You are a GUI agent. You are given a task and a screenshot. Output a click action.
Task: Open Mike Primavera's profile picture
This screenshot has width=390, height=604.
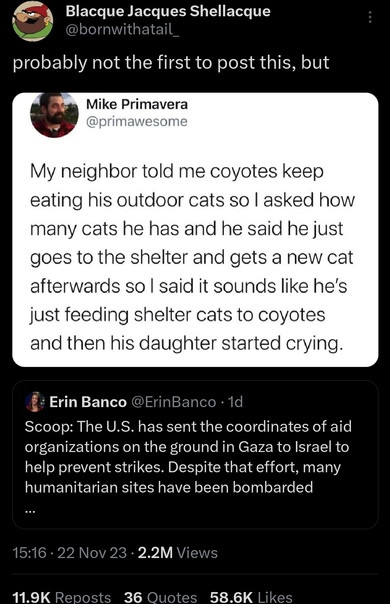(54, 115)
